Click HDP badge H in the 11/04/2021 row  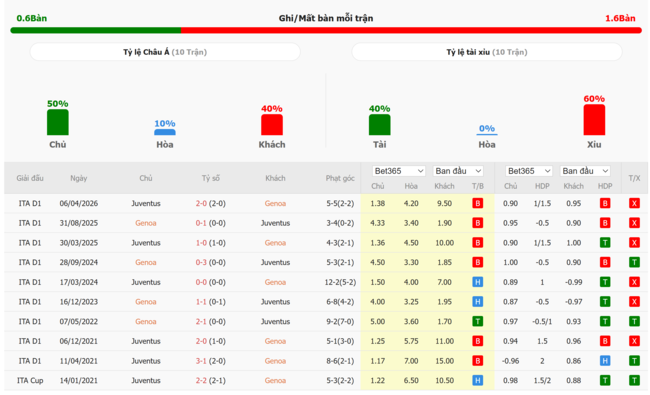click(605, 361)
